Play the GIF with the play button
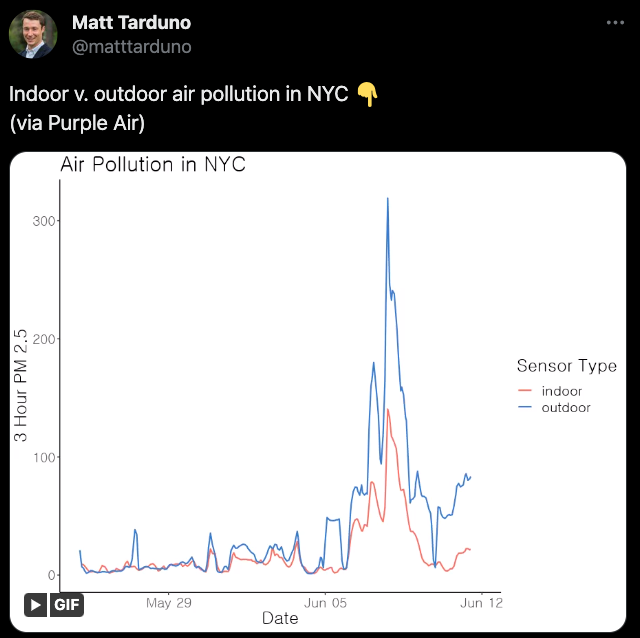 tap(36, 604)
